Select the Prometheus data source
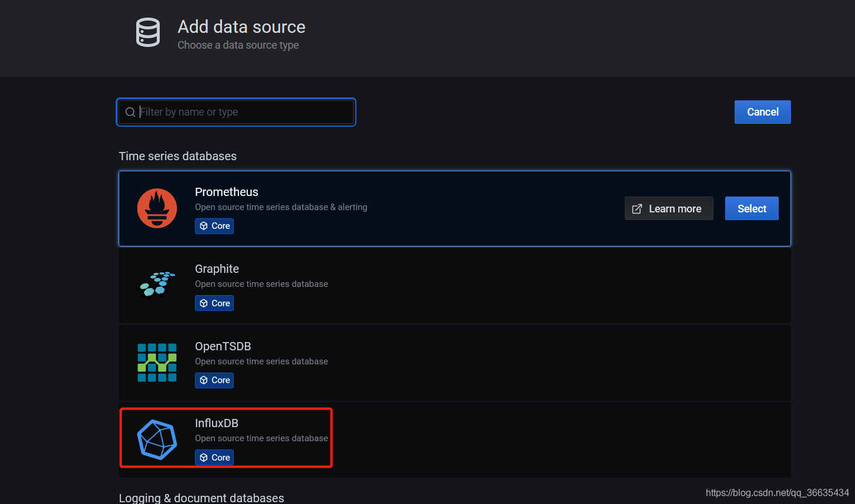Image resolution: width=855 pixels, height=504 pixels. (752, 208)
